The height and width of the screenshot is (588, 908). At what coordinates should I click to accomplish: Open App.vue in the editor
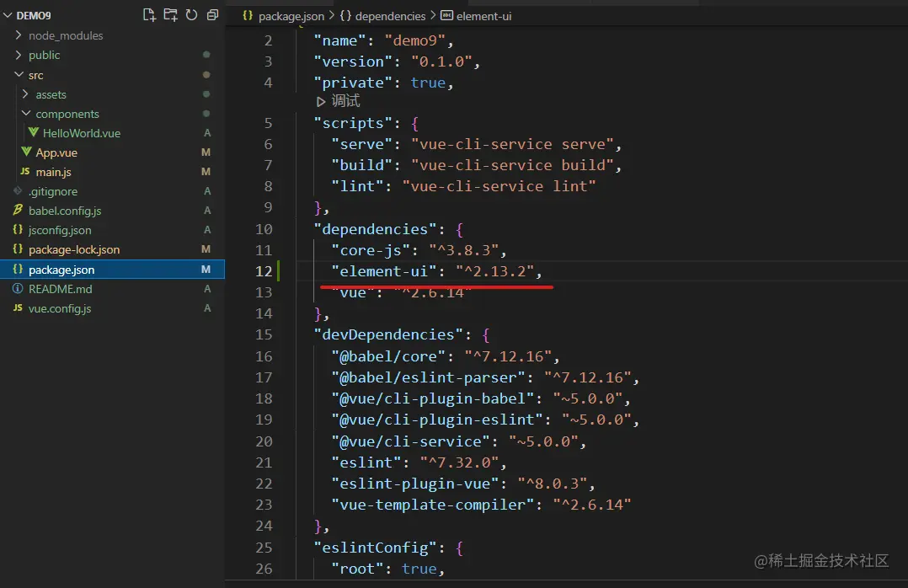point(56,153)
